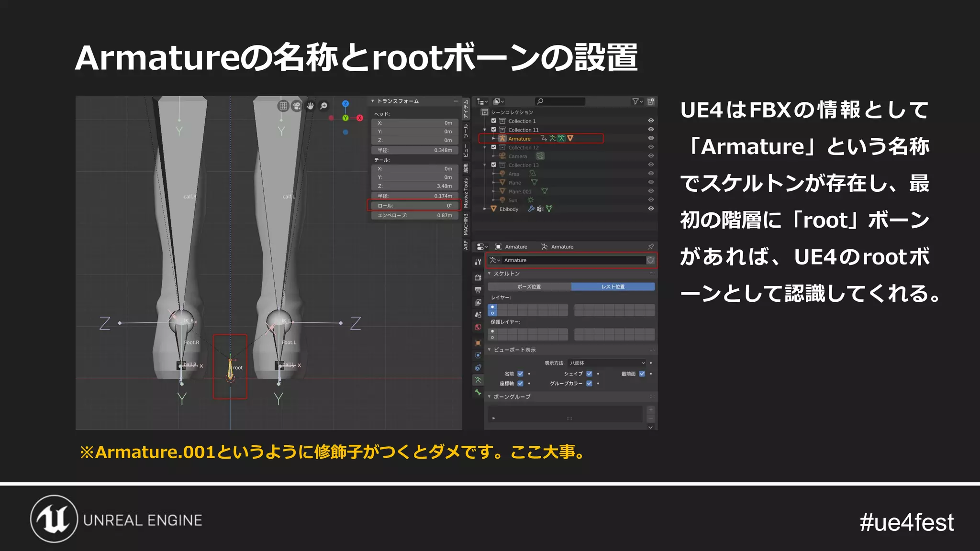
Task: Click the ロール value field
Action: tap(415, 206)
